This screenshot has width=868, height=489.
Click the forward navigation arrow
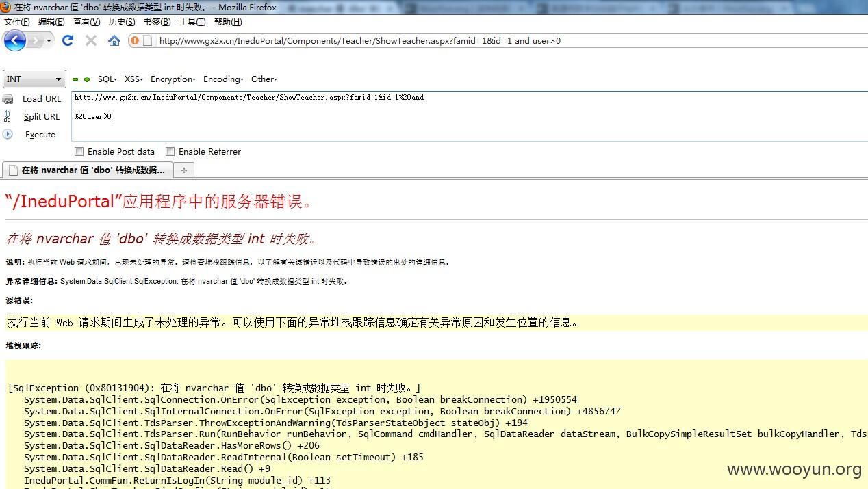pyautogui.click(x=34, y=41)
